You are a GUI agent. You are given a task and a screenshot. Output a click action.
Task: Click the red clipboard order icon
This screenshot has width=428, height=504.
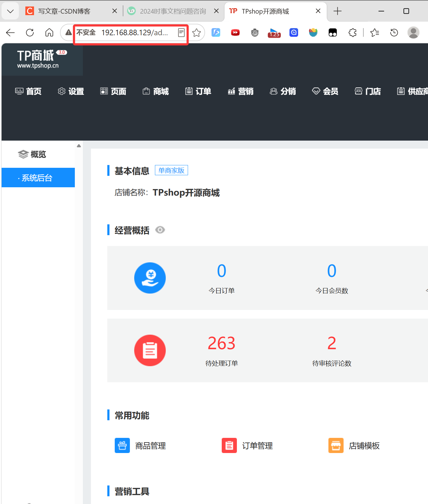(x=150, y=350)
